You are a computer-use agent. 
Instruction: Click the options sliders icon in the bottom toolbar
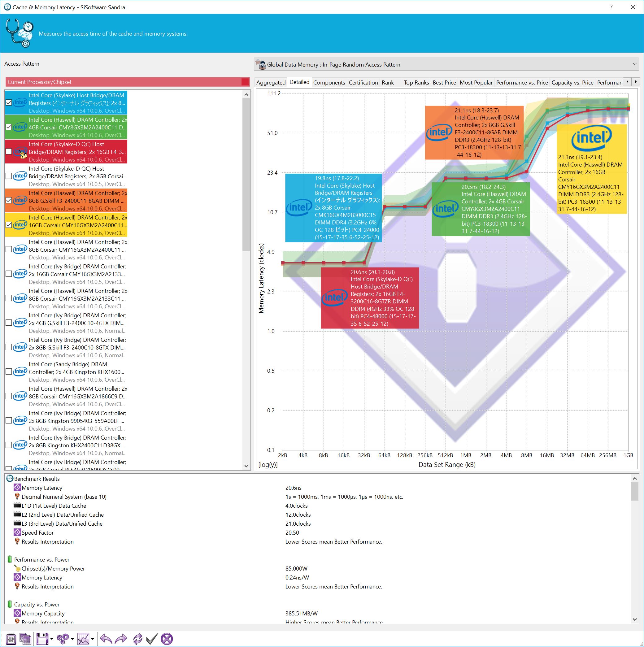point(11,639)
